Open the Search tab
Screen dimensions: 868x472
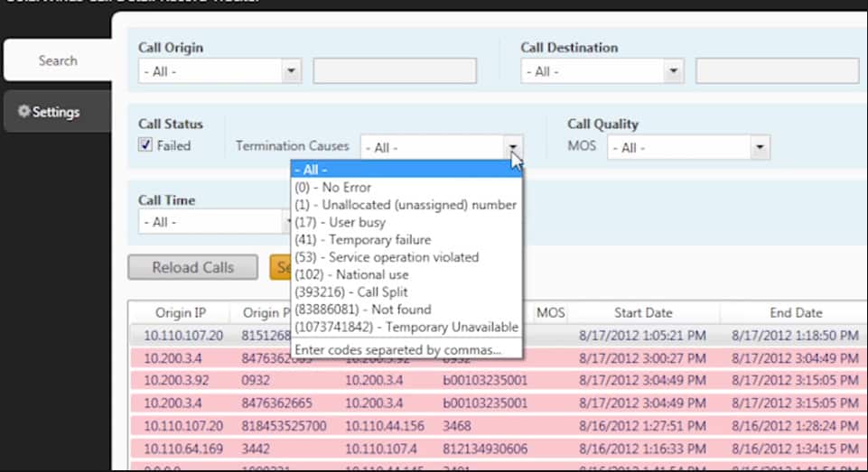58,60
